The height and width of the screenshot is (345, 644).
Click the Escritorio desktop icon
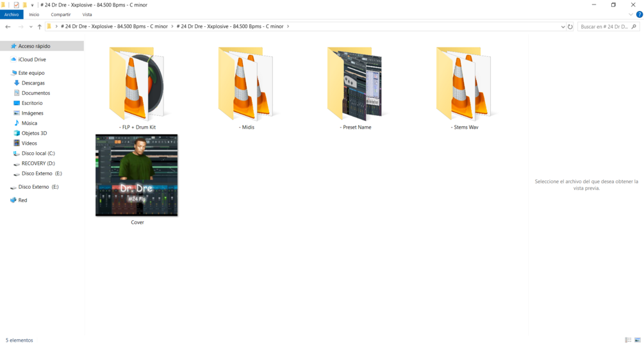[17, 103]
